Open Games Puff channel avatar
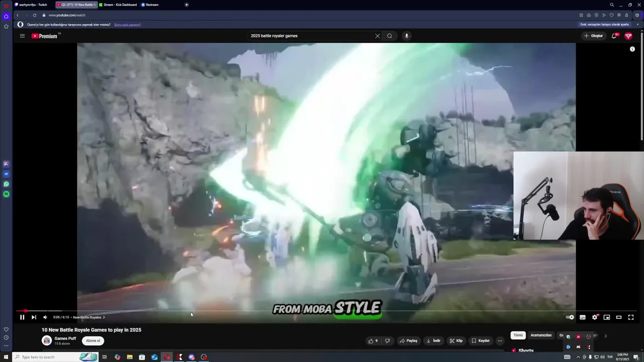This screenshot has width=644, height=362. pos(47,340)
